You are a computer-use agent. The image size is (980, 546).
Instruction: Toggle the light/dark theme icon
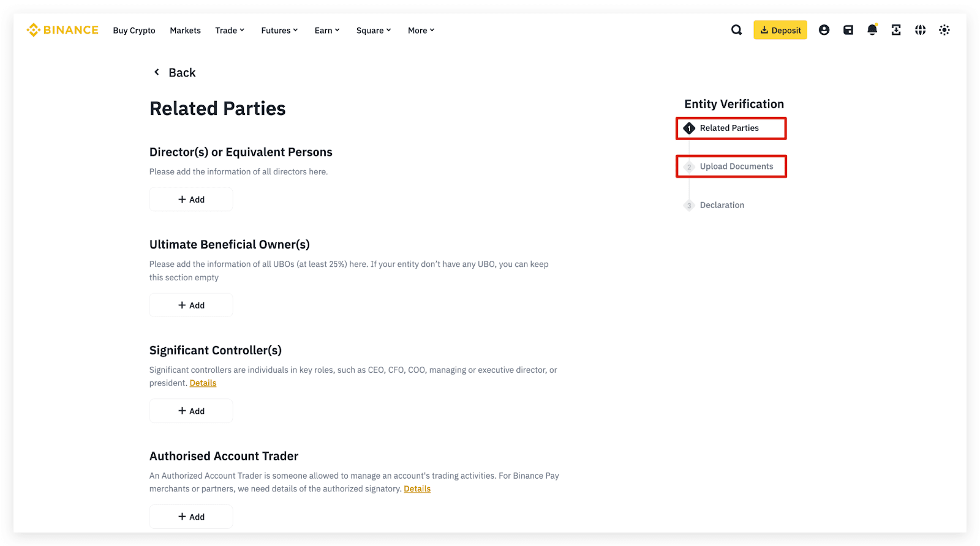(944, 30)
